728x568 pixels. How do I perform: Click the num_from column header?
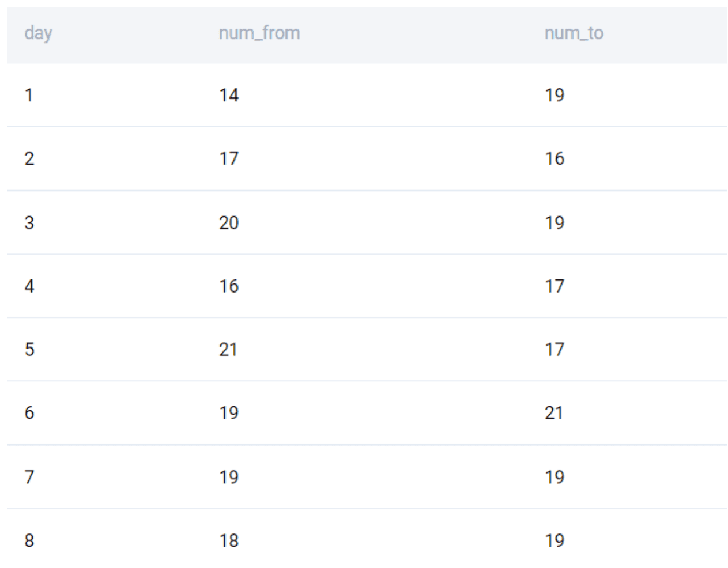point(259,33)
